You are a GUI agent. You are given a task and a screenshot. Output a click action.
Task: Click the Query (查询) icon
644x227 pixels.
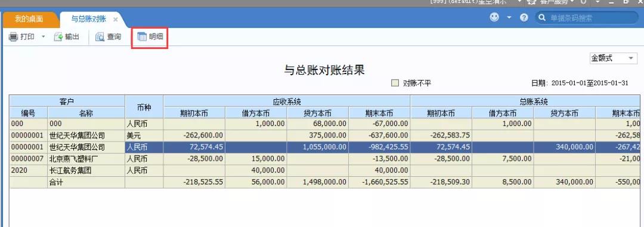tap(100, 37)
